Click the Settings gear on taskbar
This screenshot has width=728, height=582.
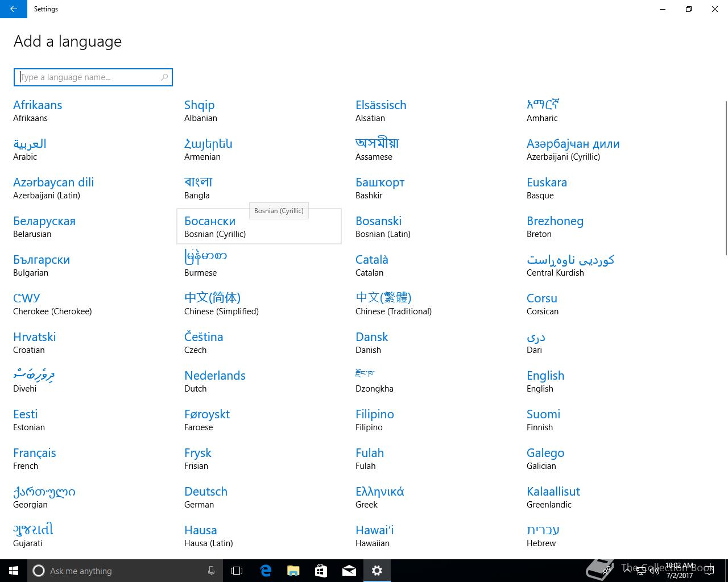377,571
